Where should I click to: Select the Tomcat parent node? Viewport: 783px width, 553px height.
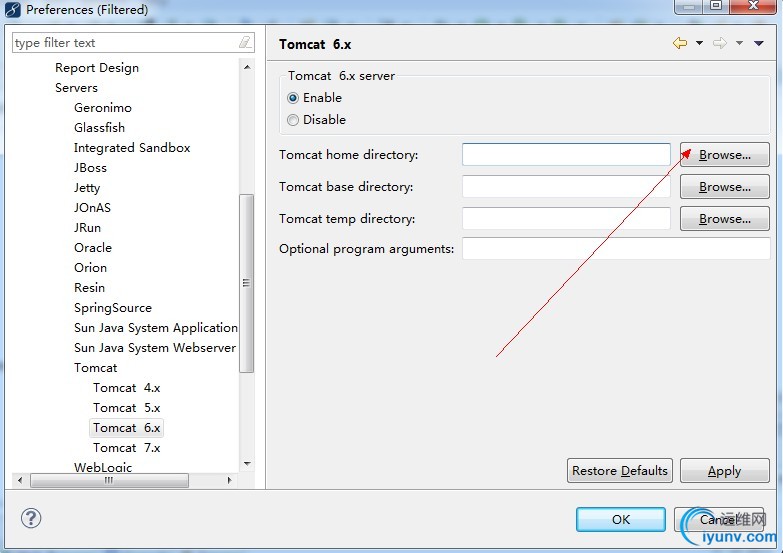click(95, 368)
